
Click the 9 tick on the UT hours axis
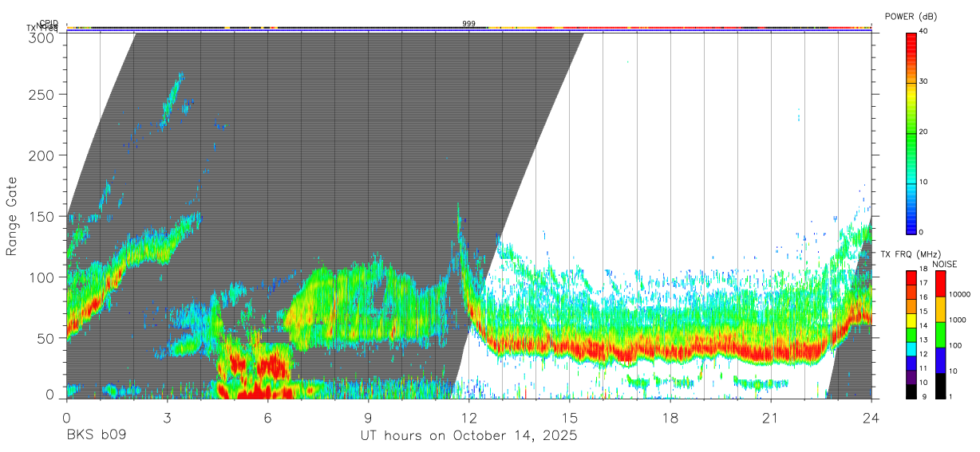click(368, 417)
